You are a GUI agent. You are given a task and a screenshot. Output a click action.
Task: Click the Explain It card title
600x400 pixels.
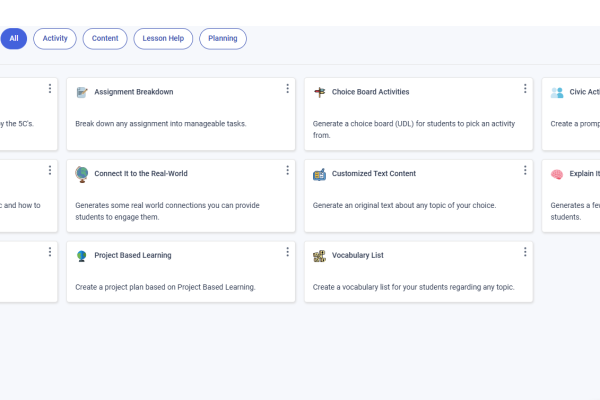584,173
